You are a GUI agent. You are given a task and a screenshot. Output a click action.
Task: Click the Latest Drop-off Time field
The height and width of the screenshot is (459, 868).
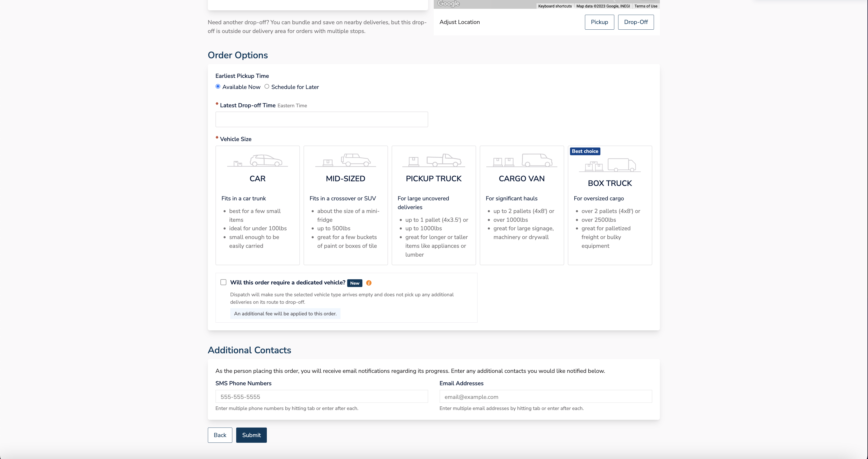[321, 119]
